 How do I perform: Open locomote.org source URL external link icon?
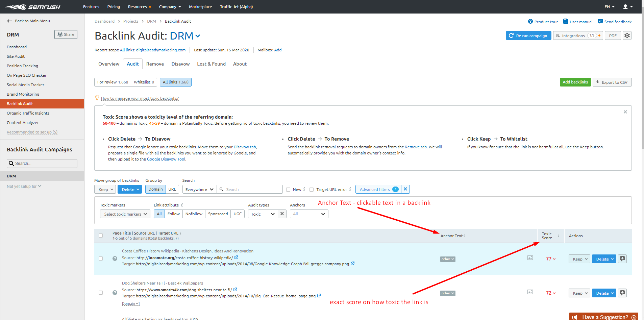(x=237, y=257)
